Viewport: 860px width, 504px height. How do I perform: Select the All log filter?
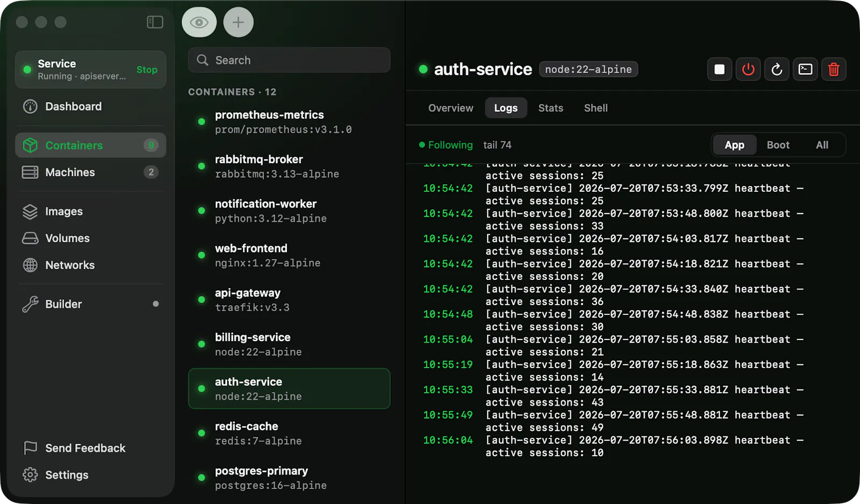point(822,145)
